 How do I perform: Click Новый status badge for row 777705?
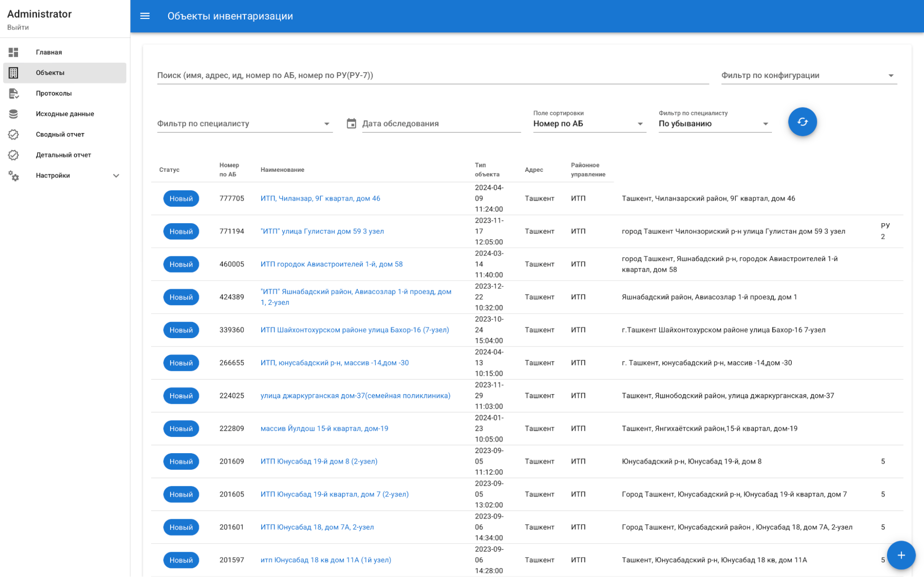[181, 199]
